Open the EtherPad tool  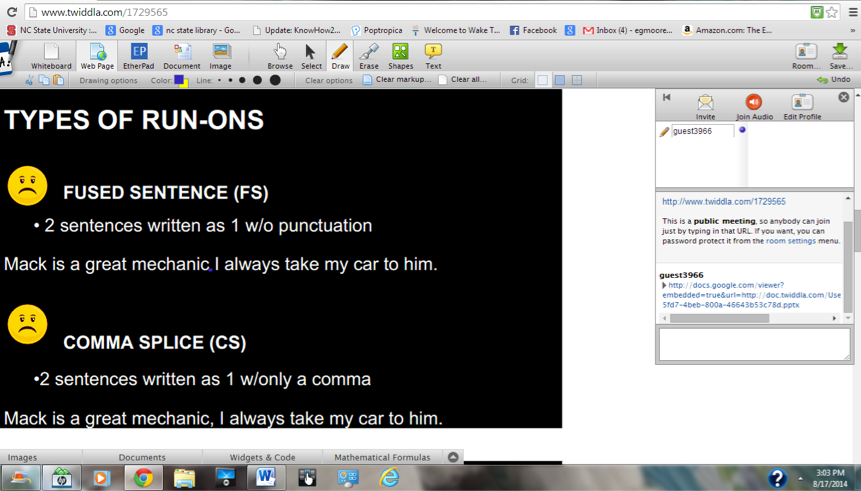138,55
